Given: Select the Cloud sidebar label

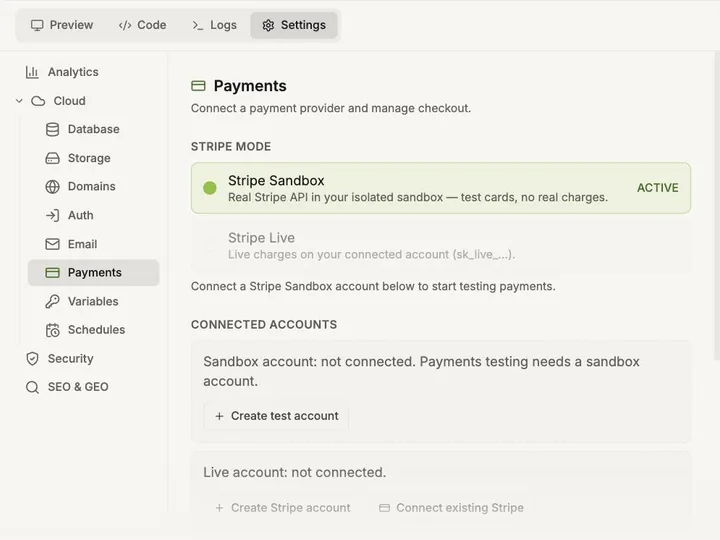Looking at the screenshot, I should pos(69,101).
